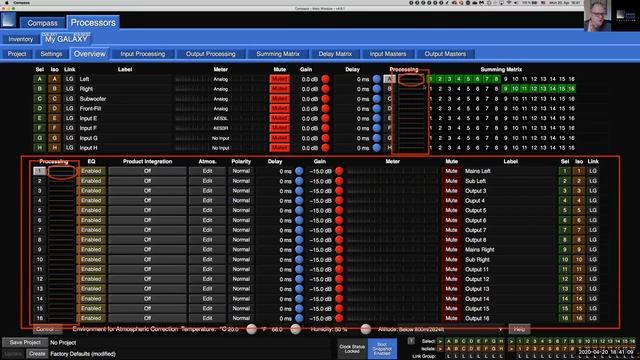
Task: Click the red gain knob for Mains Left output
Action: [x=339, y=171]
